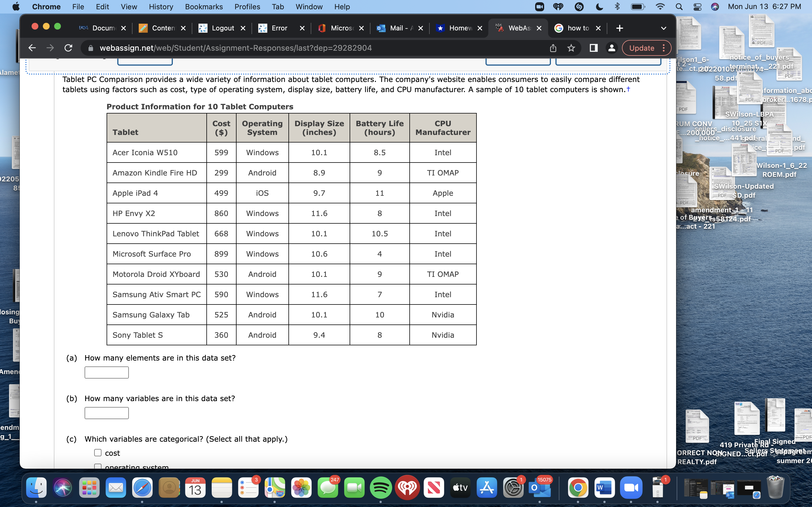Open the tab overflow chevron near the tab strip

point(664,28)
